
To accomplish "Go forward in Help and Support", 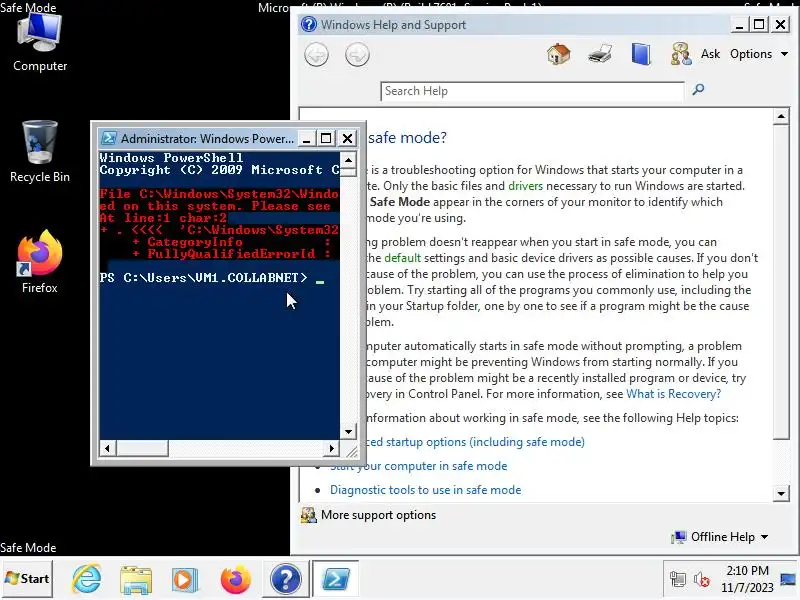I will (357, 55).
